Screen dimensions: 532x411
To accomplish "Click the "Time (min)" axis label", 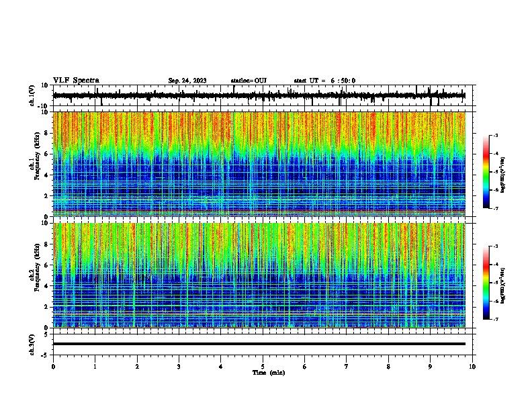I will (269, 373).
